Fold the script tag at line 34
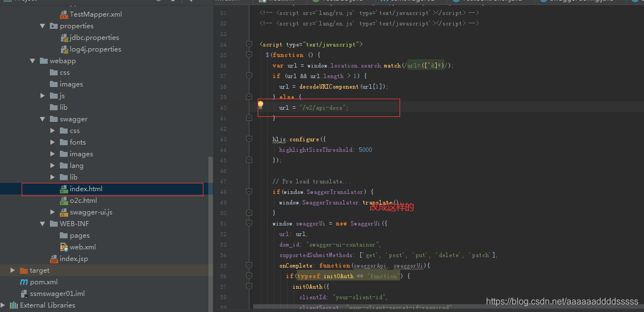The image size is (644, 312). 248,44
